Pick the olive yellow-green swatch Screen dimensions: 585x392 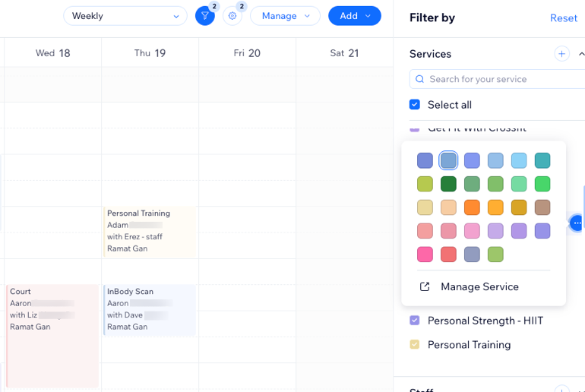click(x=425, y=184)
